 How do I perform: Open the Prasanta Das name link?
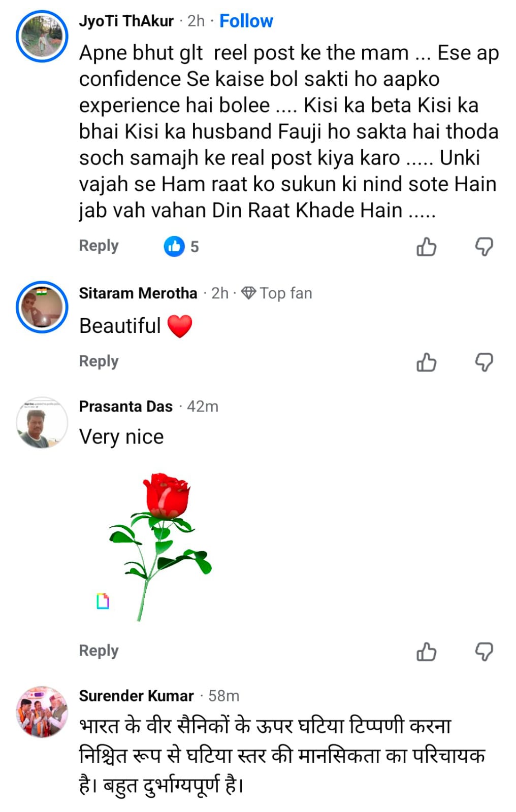[125, 407]
